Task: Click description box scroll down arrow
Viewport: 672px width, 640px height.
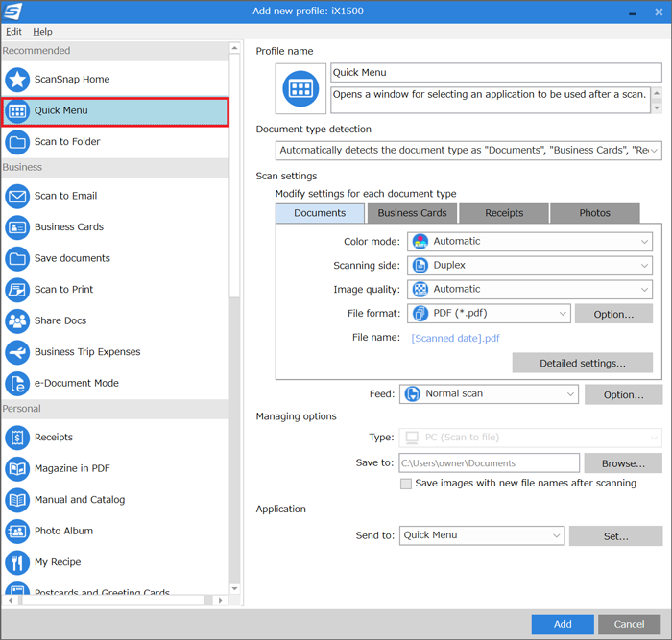Action: tap(657, 108)
